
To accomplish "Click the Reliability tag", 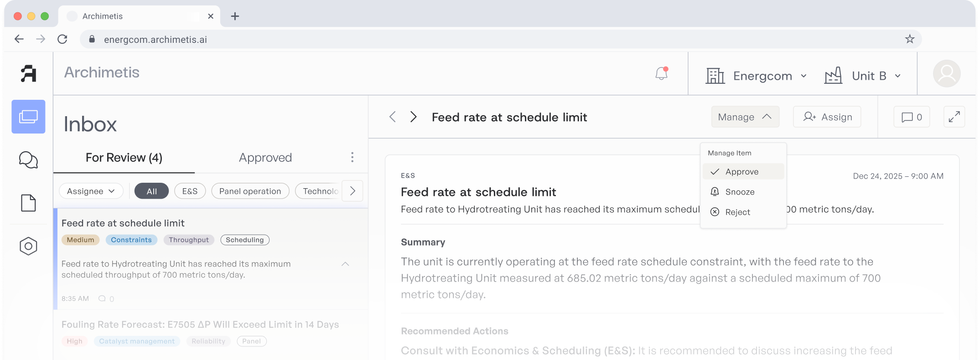I will (208, 341).
